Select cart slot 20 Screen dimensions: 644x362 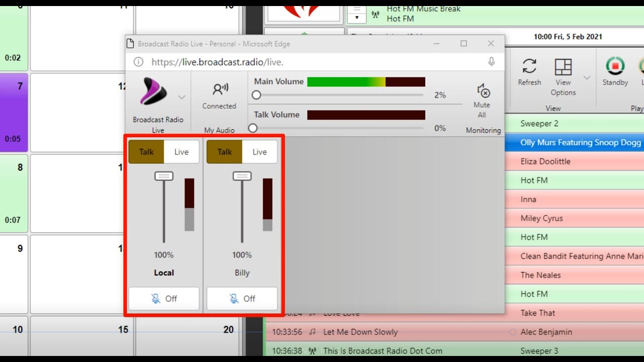[188, 335]
